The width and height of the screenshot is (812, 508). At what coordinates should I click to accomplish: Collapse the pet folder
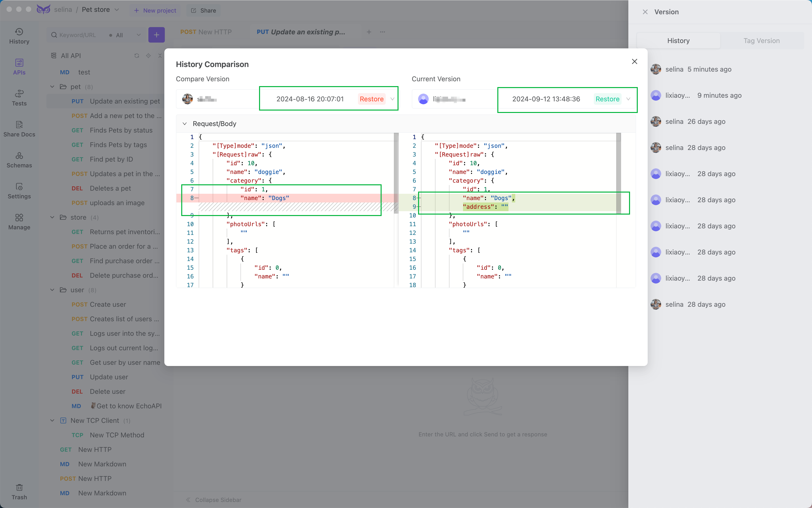pyautogui.click(x=52, y=87)
